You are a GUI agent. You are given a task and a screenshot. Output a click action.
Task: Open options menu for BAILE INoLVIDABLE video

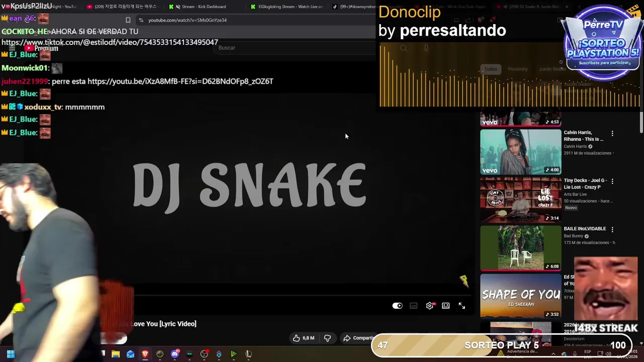[x=612, y=229]
